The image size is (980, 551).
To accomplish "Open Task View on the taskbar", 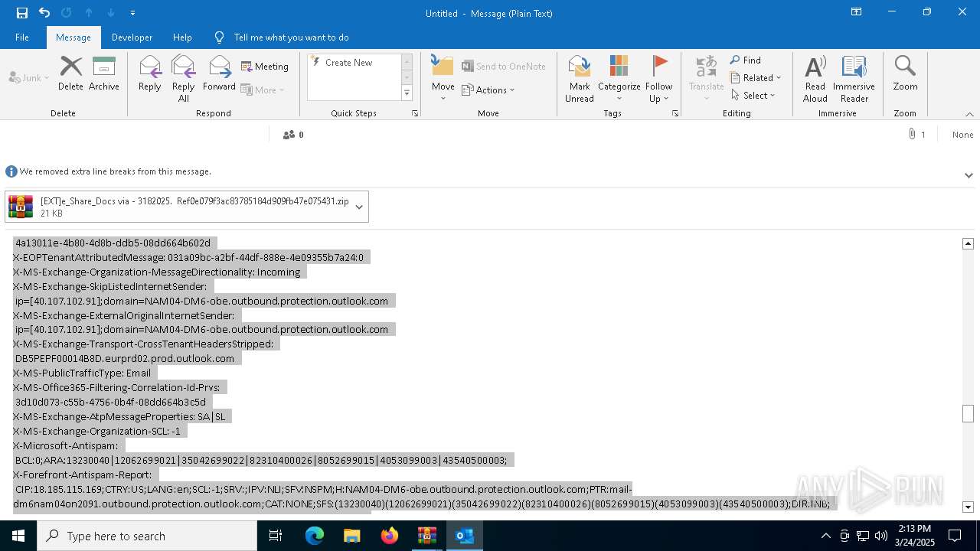I will pos(276,536).
